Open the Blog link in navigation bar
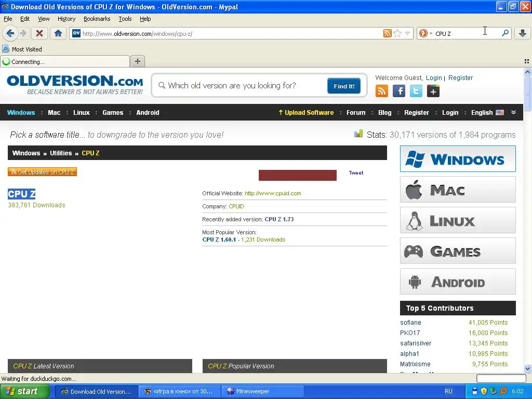The height and width of the screenshot is (399, 532). pyautogui.click(x=385, y=112)
